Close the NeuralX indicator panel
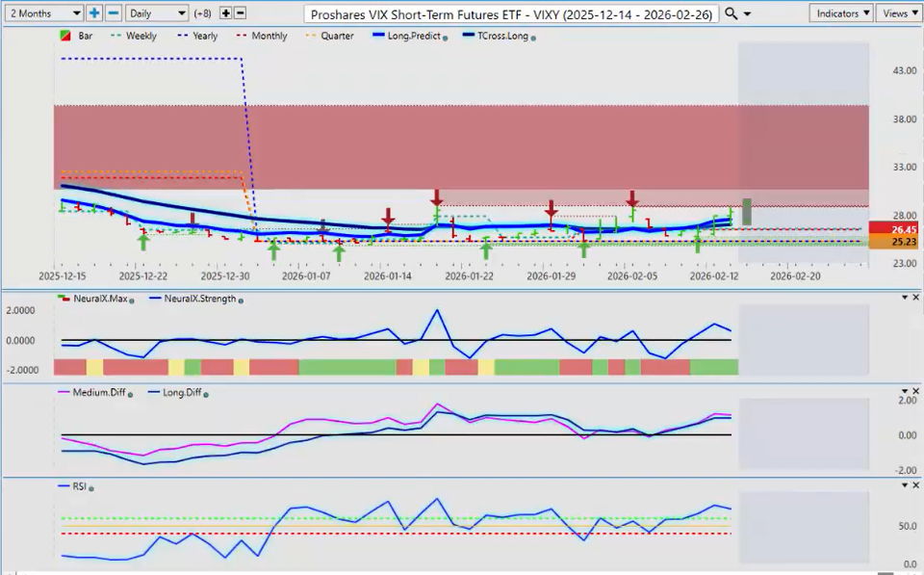Screen dimensions: 924x575 point(915,298)
